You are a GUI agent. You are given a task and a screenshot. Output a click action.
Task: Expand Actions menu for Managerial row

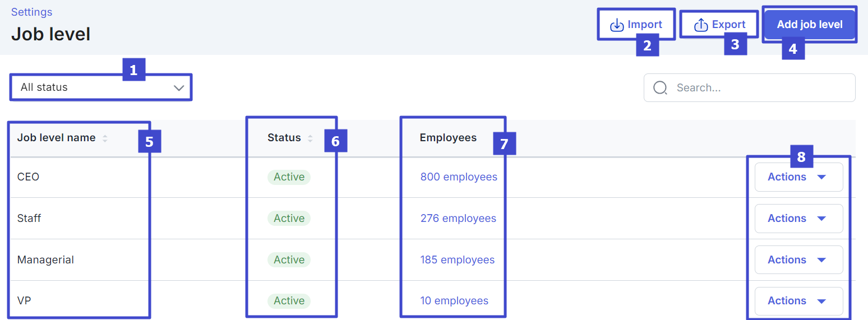pos(798,260)
